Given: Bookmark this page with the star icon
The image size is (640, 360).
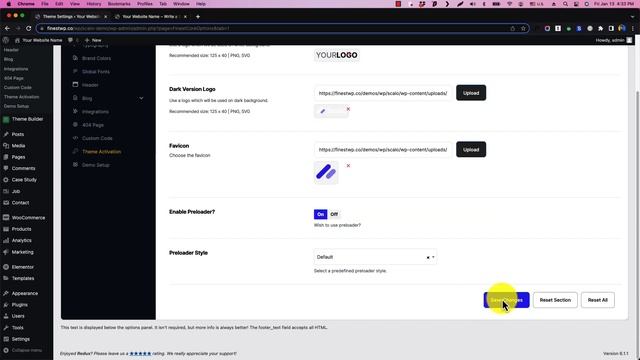Looking at the screenshot, I should coord(523,29).
